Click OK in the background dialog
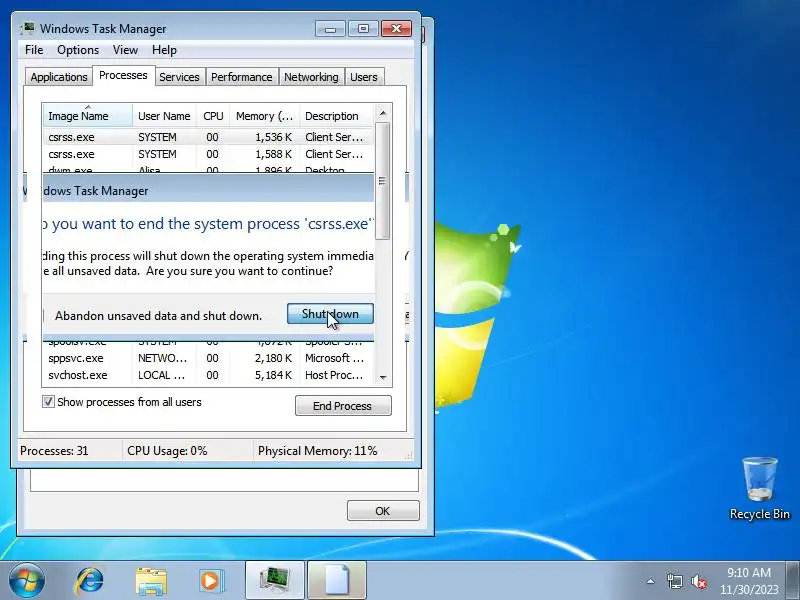The image size is (800, 600). point(383,511)
